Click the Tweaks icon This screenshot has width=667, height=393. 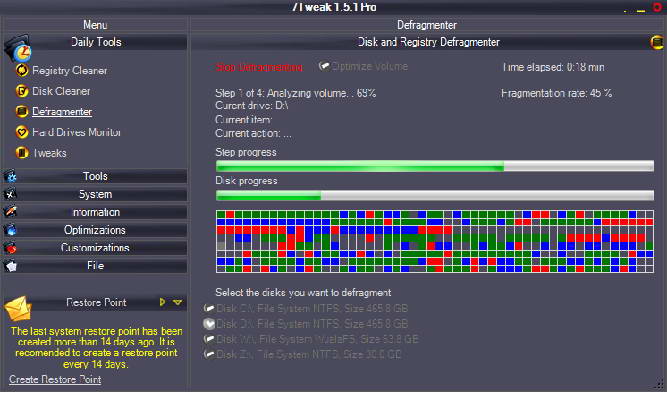click(x=22, y=153)
